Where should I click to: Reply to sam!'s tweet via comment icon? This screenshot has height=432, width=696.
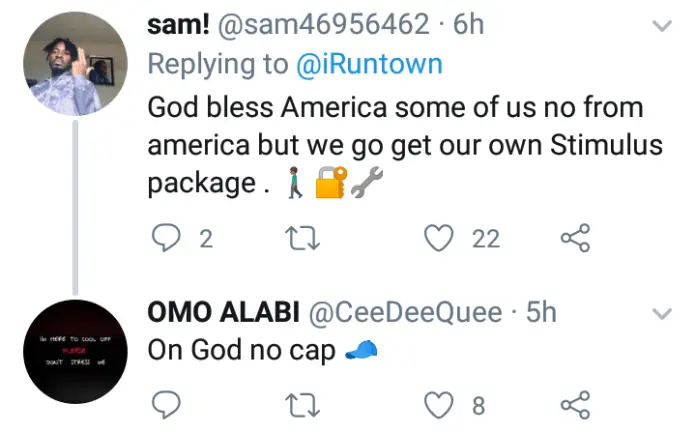pyautogui.click(x=166, y=238)
